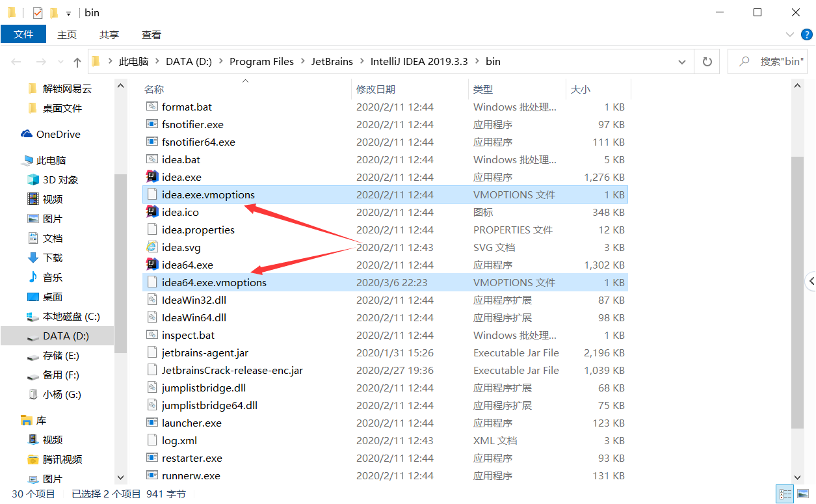
Task: Select JetbrainsCrack-release-enc.jar file name
Action: click(232, 370)
